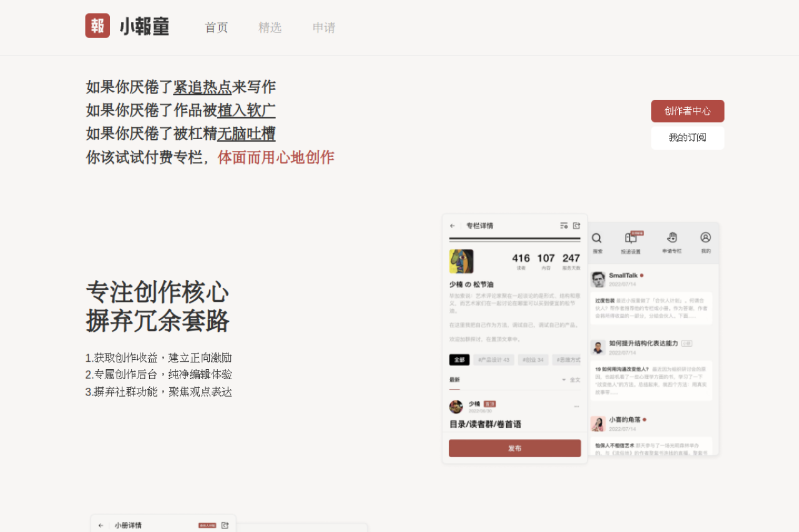Click the 小報童 red logo icon
The height and width of the screenshot is (532, 799).
(x=97, y=26)
